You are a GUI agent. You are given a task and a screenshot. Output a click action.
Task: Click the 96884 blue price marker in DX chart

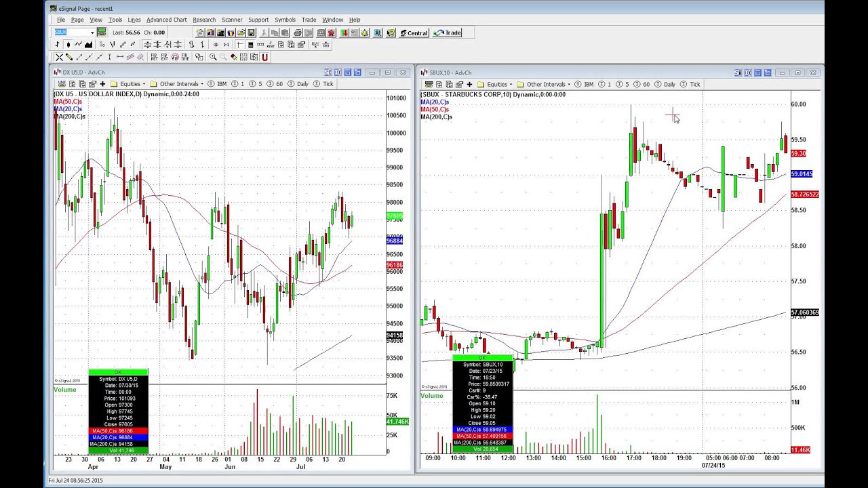394,241
